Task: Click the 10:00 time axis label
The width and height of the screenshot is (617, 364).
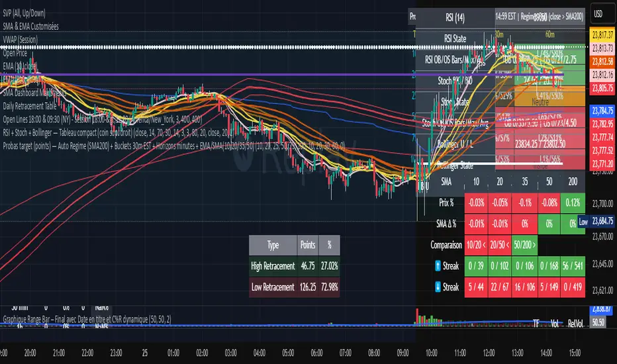Action: point(431,353)
